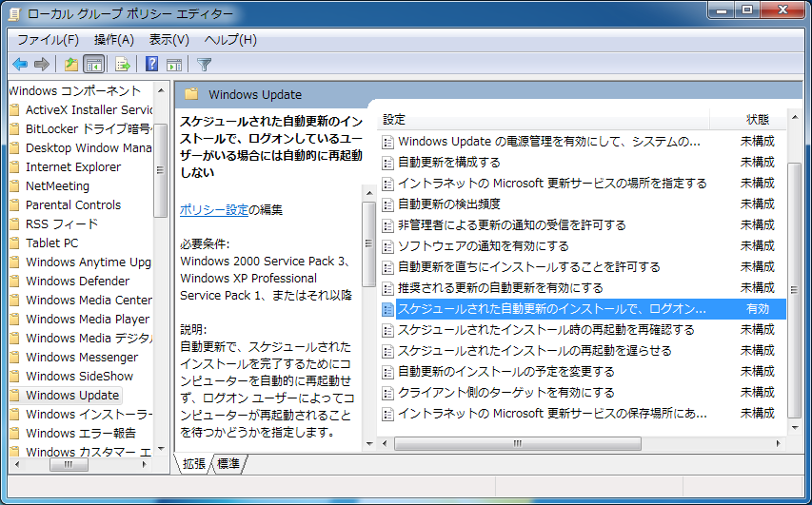Select Windows Media Center tree folder
This screenshot has height=505, width=812.
(89, 301)
